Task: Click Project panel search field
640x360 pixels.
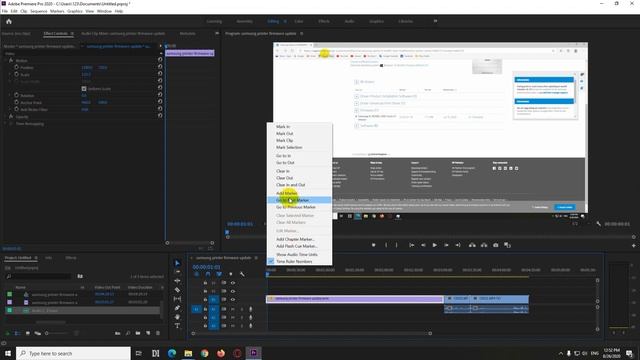Action: [39, 276]
